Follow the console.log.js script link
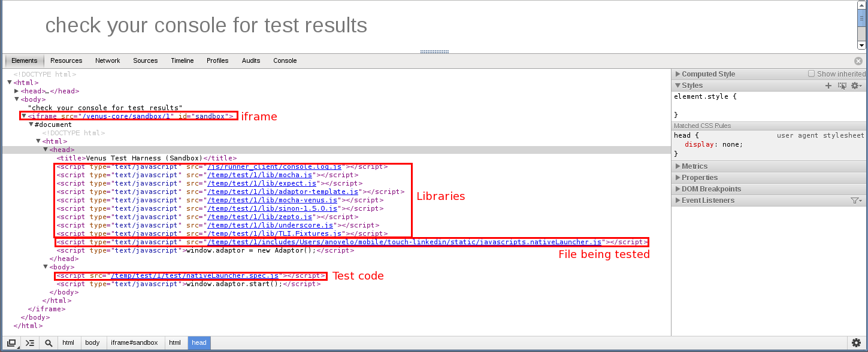This screenshot has width=868, height=352. 274,166
